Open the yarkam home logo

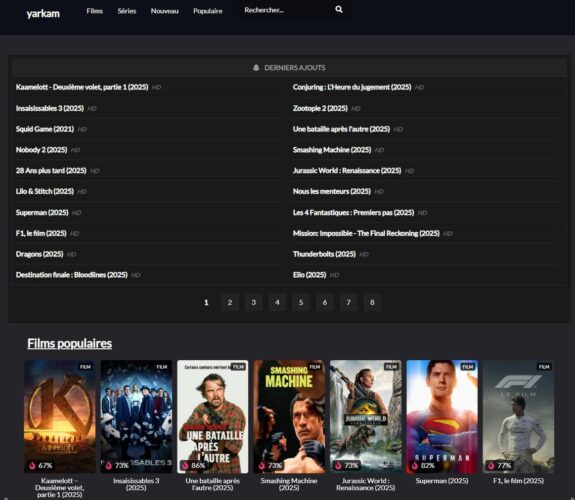[43, 14]
